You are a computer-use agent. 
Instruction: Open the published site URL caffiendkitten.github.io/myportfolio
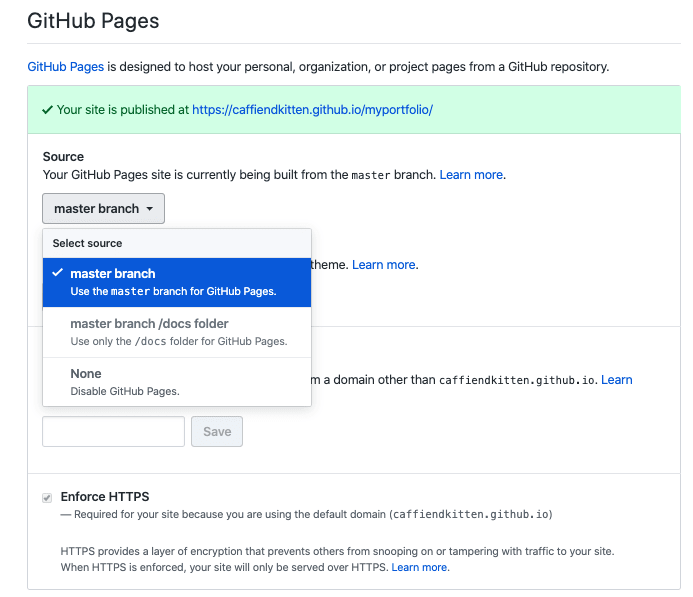pyautogui.click(x=312, y=110)
